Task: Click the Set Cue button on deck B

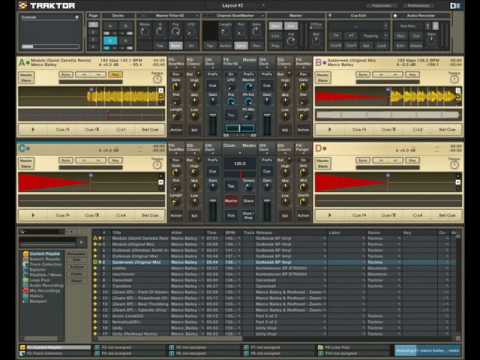Action: [447, 129]
